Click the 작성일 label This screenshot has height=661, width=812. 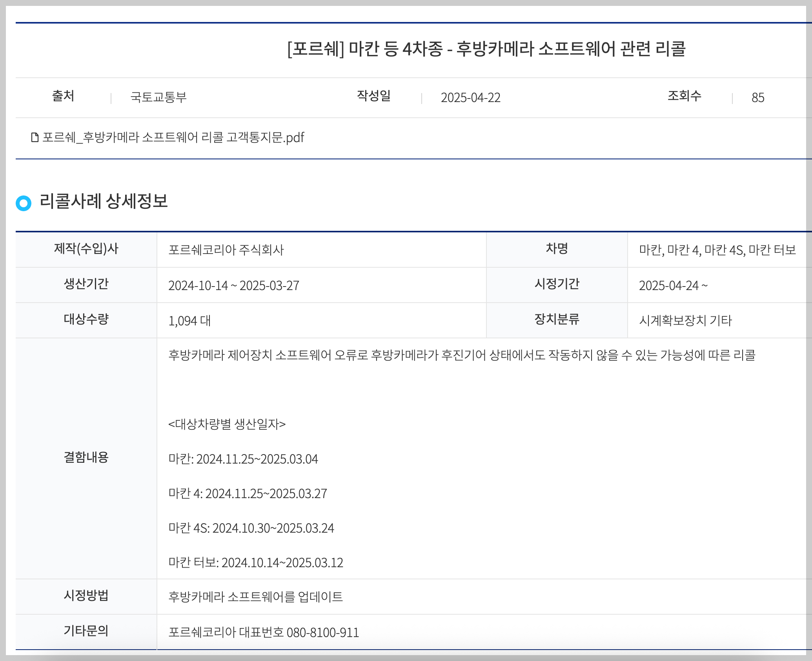coord(374,96)
